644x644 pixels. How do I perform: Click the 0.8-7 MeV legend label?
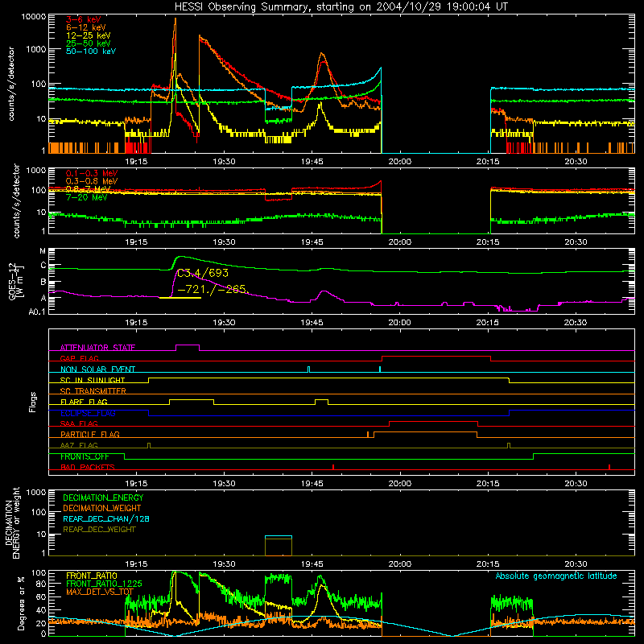(x=89, y=189)
